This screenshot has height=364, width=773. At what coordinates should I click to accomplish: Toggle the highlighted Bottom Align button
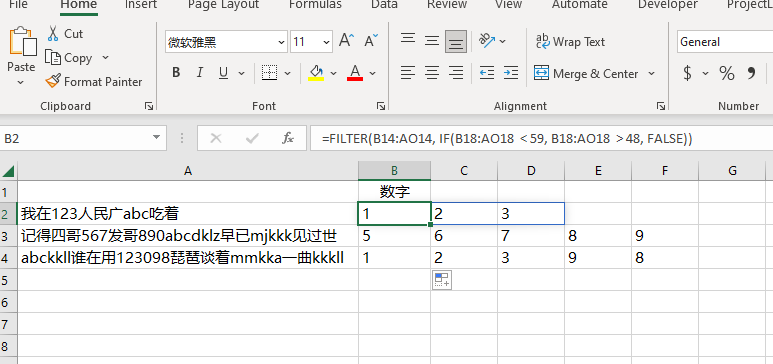point(456,41)
